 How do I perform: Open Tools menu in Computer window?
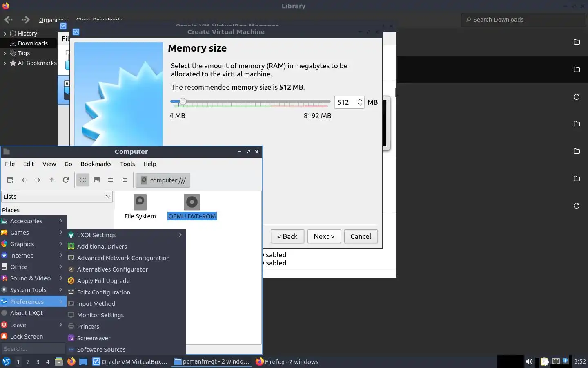point(127,164)
